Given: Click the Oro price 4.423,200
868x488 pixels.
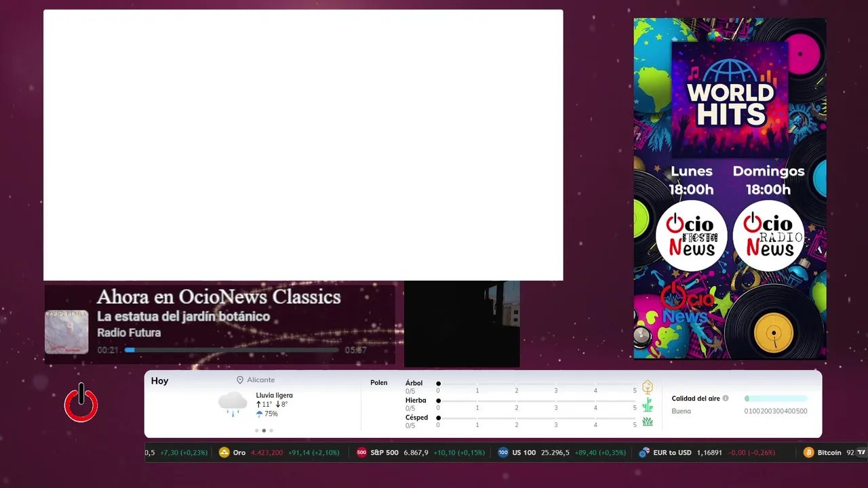Looking at the screenshot, I should [267, 452].
